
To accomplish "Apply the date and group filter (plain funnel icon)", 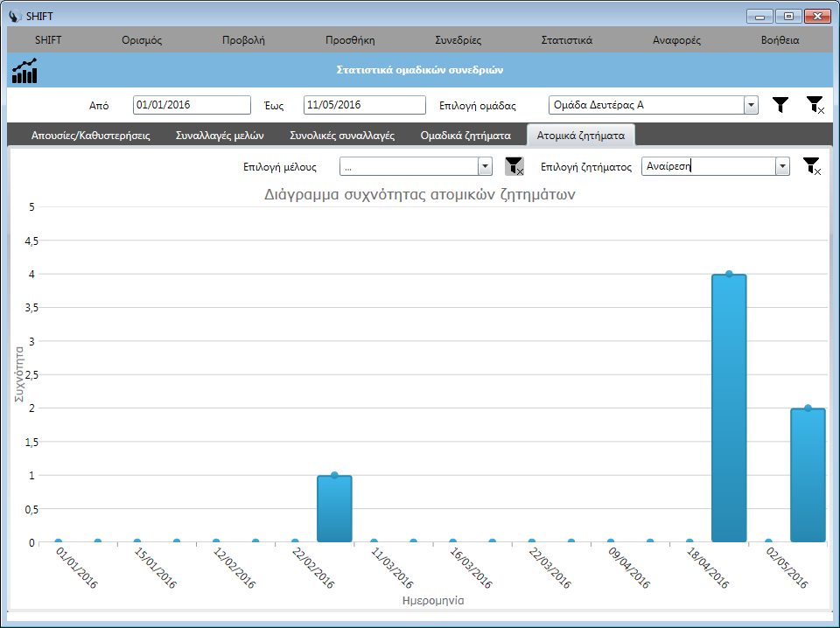I will pyautogui.click(x=780, y=105).
